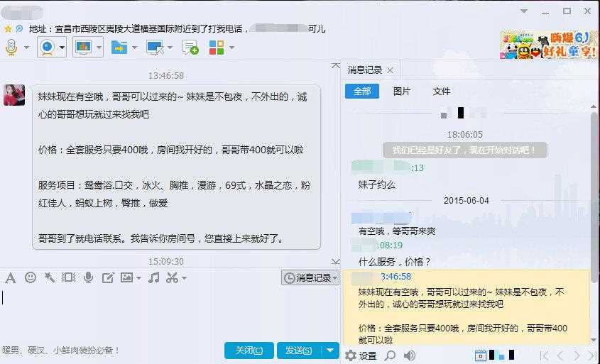This screenshot has width=600, height=364.
Task: Open the remote demo screen-share icon
Action: 83,47
